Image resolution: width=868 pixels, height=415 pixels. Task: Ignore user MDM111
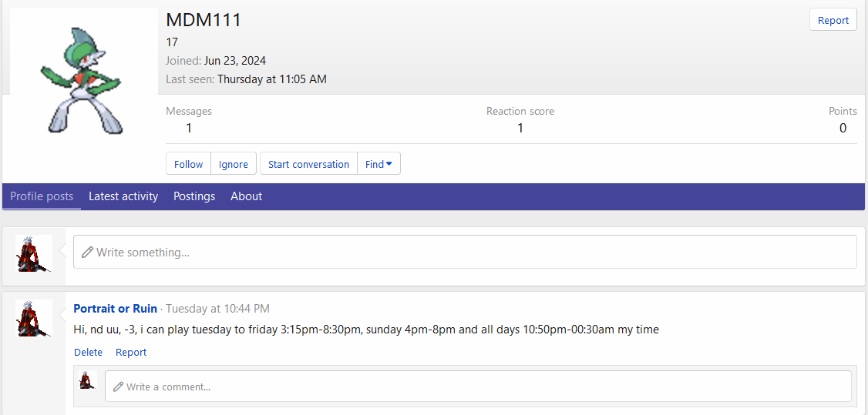[x=233, y=164]
